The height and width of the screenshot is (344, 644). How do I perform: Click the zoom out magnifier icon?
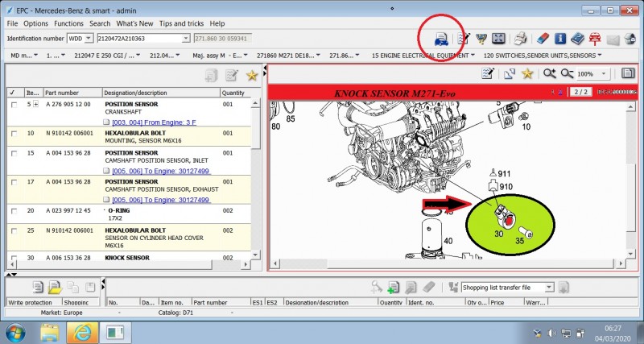567,73
